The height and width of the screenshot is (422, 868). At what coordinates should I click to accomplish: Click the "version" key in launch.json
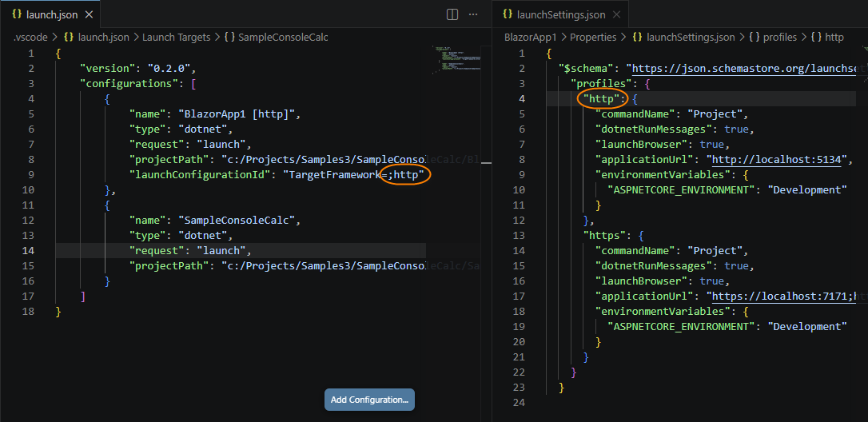(107, 69)
